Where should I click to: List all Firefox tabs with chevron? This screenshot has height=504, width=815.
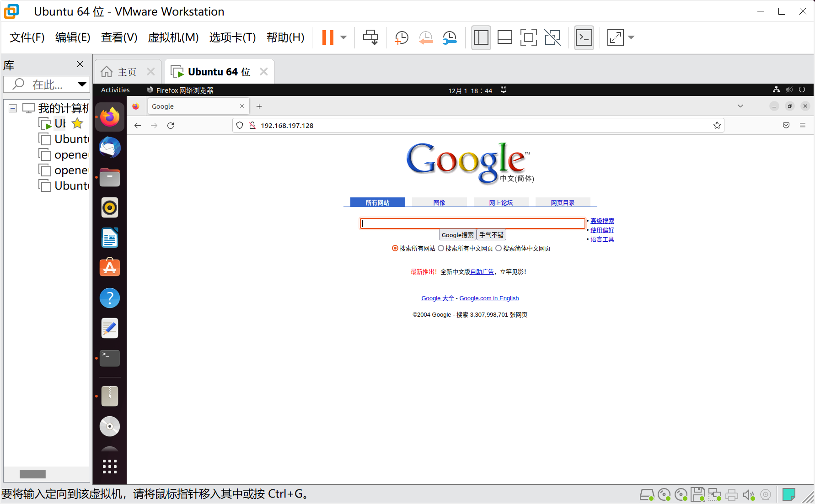tap(740, 106)
